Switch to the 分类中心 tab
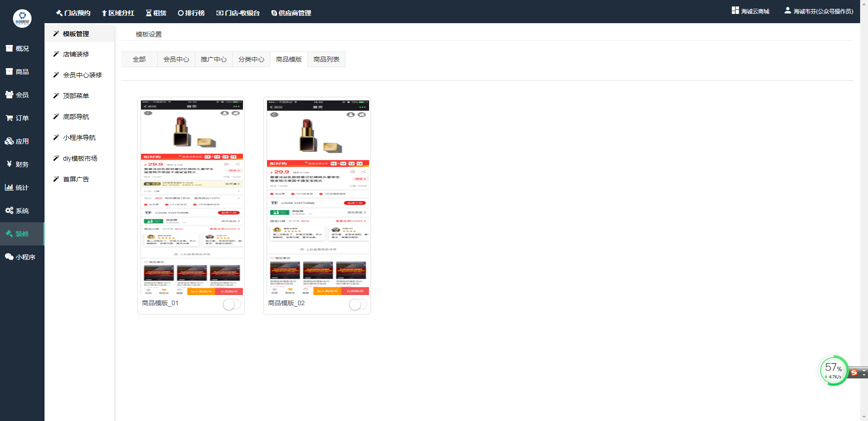This screenshot has width=868, height=421. (x=251, y=59)
